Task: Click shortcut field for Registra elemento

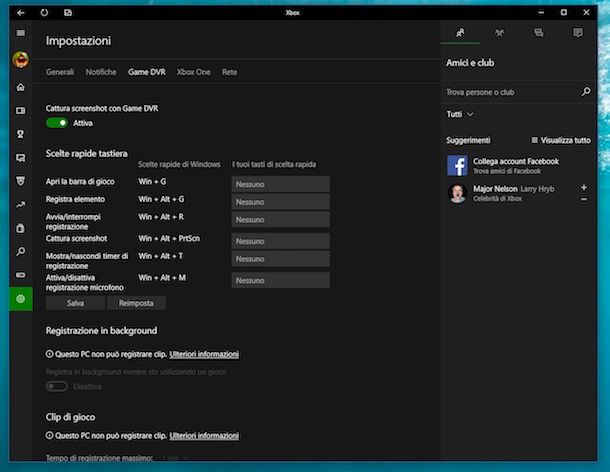Action: pyautogui.click(x=280, y=202)
